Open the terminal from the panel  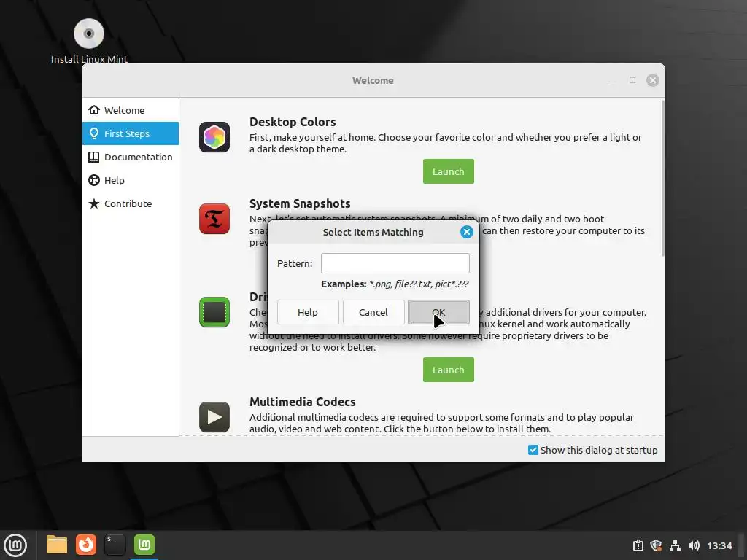115,545
